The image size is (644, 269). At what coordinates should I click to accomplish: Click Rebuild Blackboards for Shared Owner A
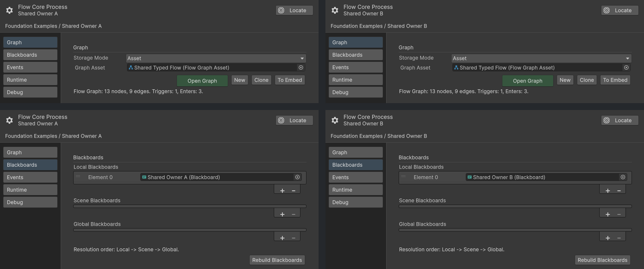tap(277, 260)
